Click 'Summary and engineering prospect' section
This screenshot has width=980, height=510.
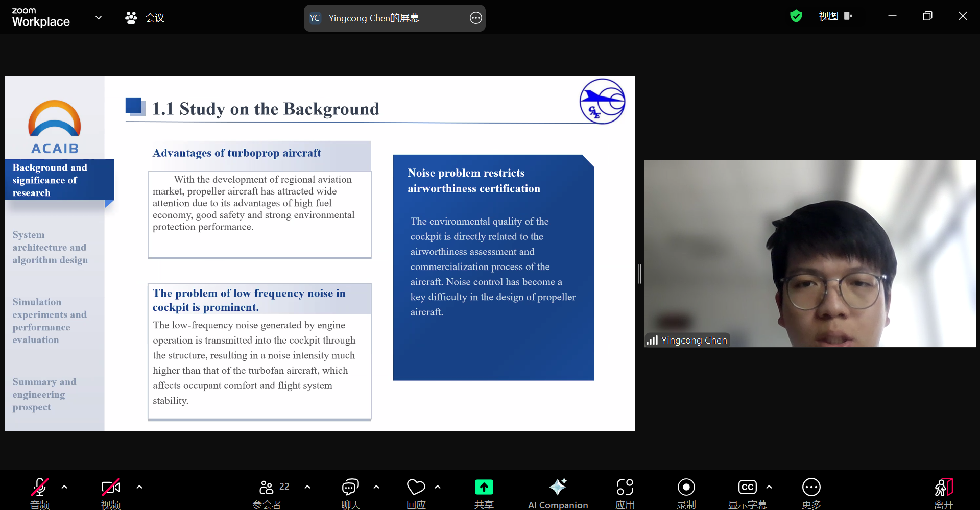point(44,395)
